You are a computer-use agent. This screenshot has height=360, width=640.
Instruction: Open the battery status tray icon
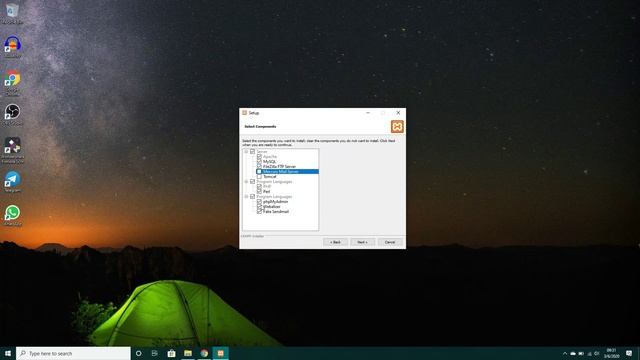tap(581, 353)
